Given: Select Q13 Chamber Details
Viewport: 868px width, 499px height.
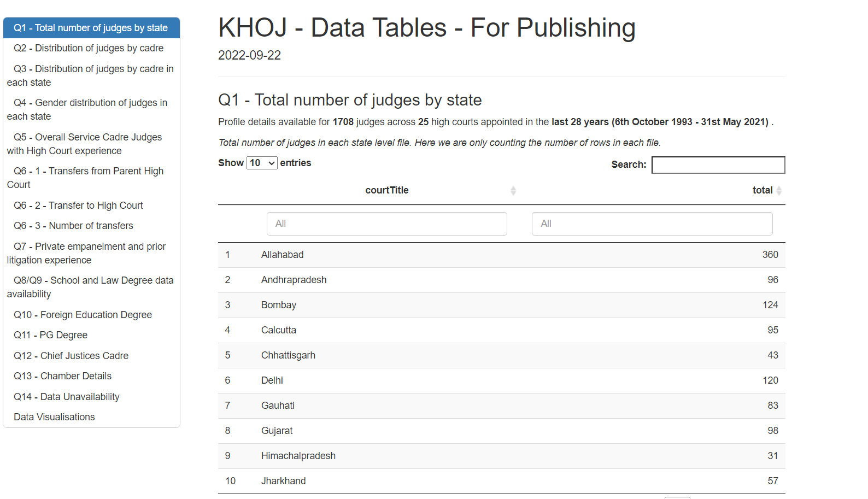Looking at the screenshot, I should (62, 376).
